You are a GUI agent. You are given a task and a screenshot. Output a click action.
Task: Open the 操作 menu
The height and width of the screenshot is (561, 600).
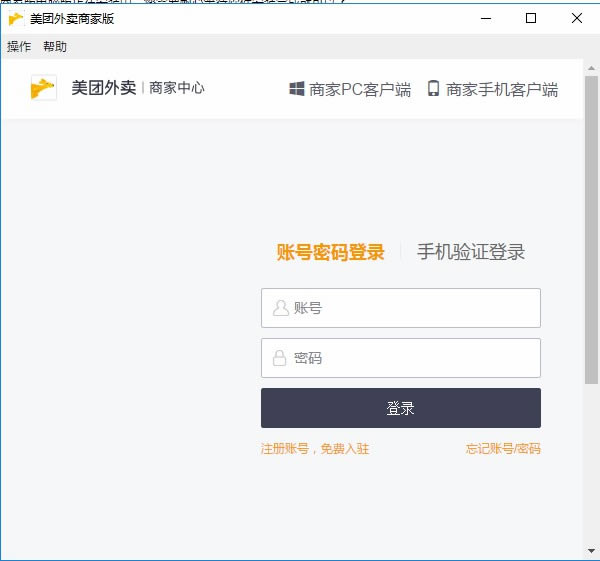coord(19,47)
